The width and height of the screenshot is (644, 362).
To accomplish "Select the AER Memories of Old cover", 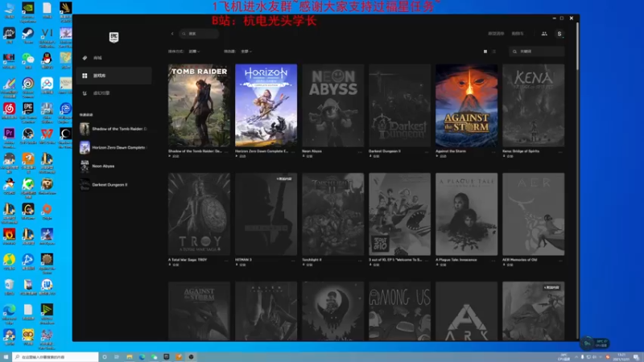I will pyautogui.click(x=534, y=214).
